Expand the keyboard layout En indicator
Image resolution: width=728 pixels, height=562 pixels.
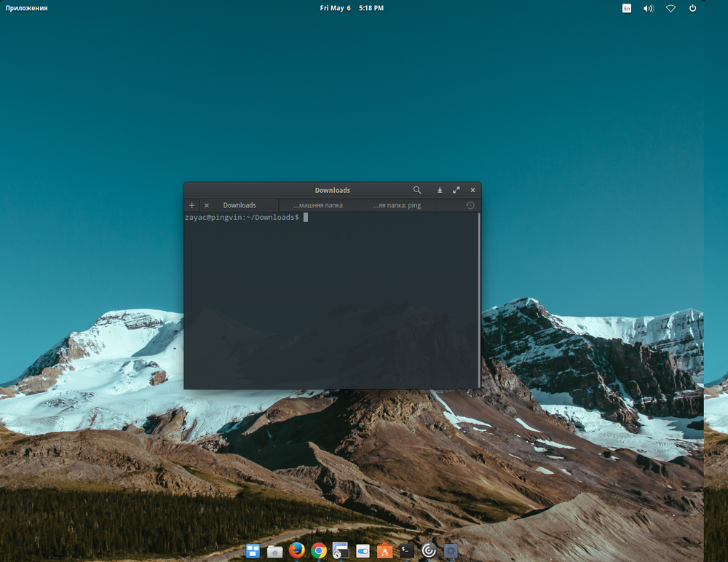(x=627, y=8)
